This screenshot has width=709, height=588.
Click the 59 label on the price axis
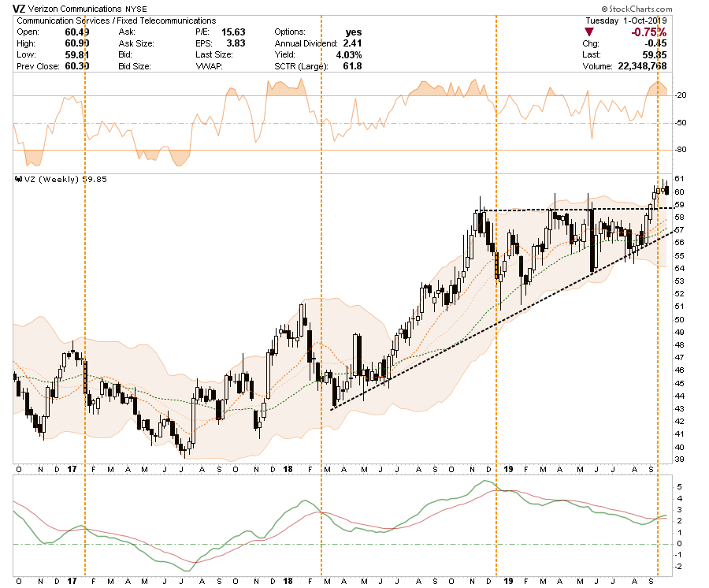click(679, 205)
